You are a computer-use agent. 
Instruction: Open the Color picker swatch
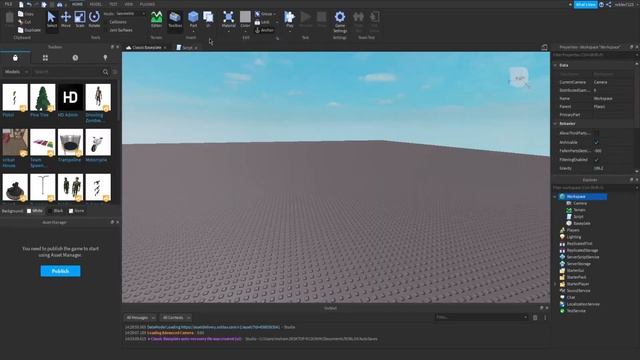click(245, 19)
